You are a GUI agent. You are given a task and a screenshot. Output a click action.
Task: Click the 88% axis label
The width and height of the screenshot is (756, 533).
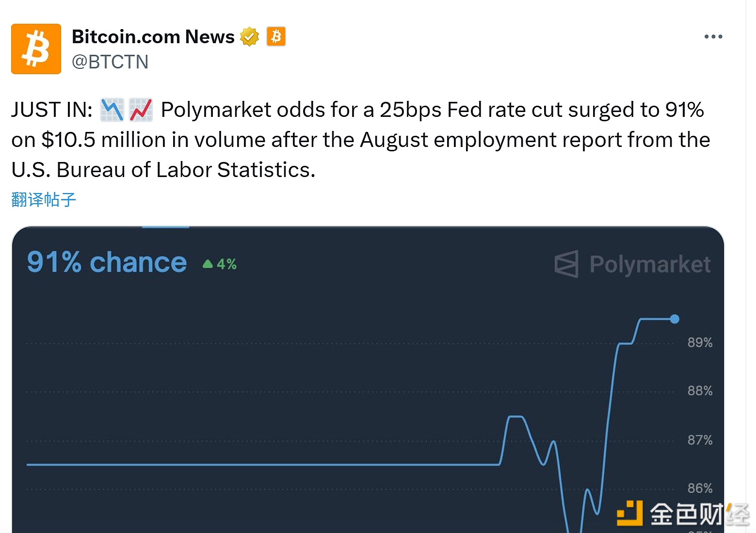[700, 391]
